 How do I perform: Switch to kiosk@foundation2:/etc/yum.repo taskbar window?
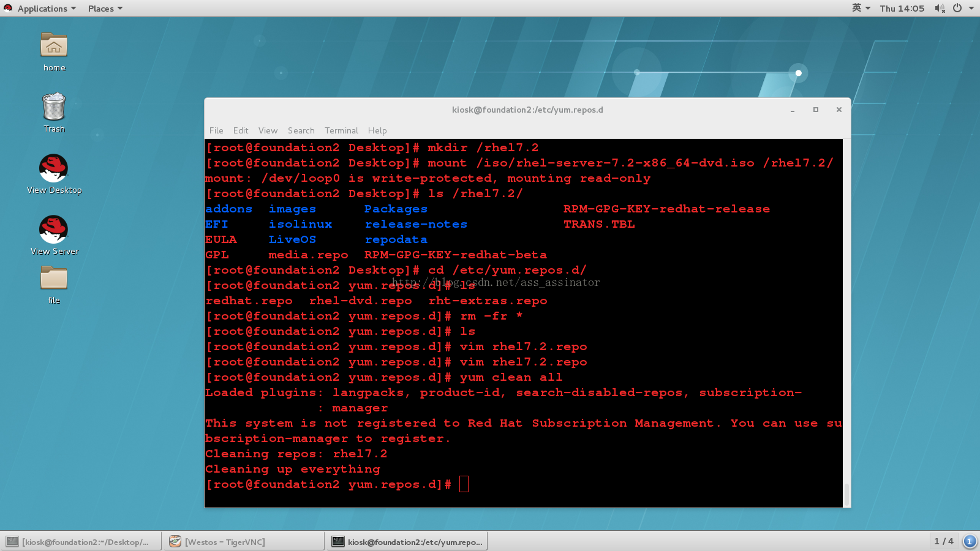tap(407, 541)
